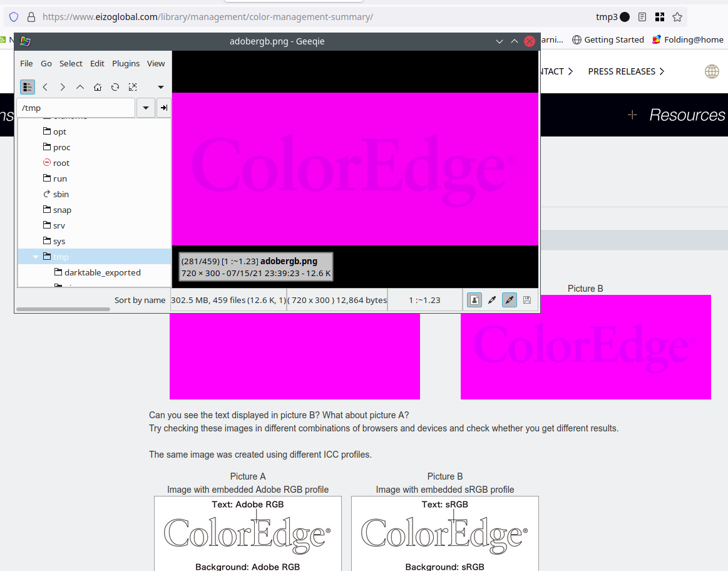This screenshot has height=571, width=728.
Task: Toggle the first eyedropper color management icon
Action: [x=491, y=300]
